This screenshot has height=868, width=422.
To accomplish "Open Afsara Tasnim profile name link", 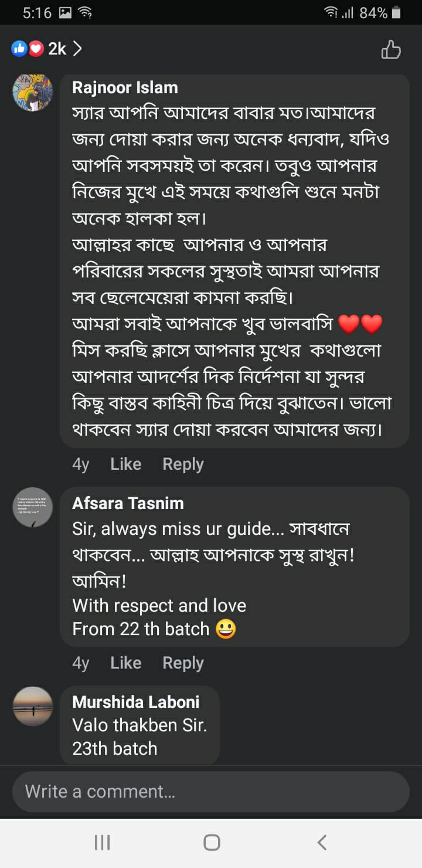I will (128, 503).
